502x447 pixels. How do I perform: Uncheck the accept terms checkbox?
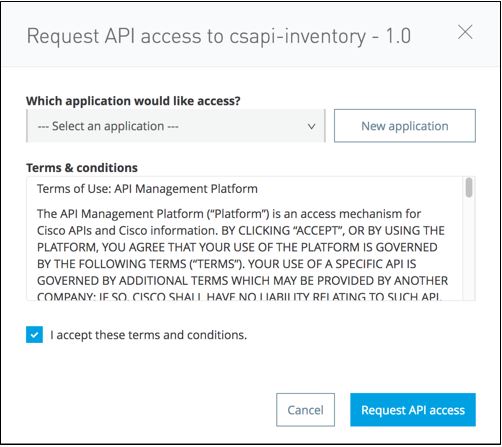click(x=34, y=335)
